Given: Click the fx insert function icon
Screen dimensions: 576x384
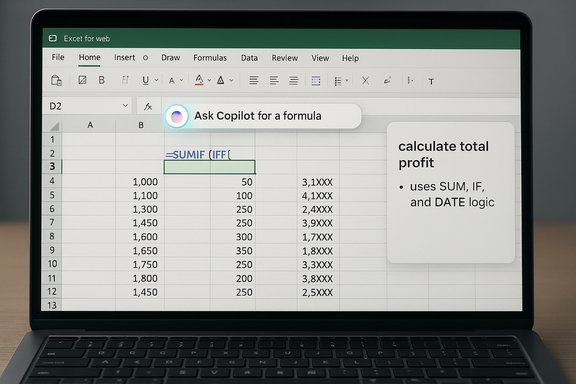Looking at the screenshot, I should tap(148, 107).
